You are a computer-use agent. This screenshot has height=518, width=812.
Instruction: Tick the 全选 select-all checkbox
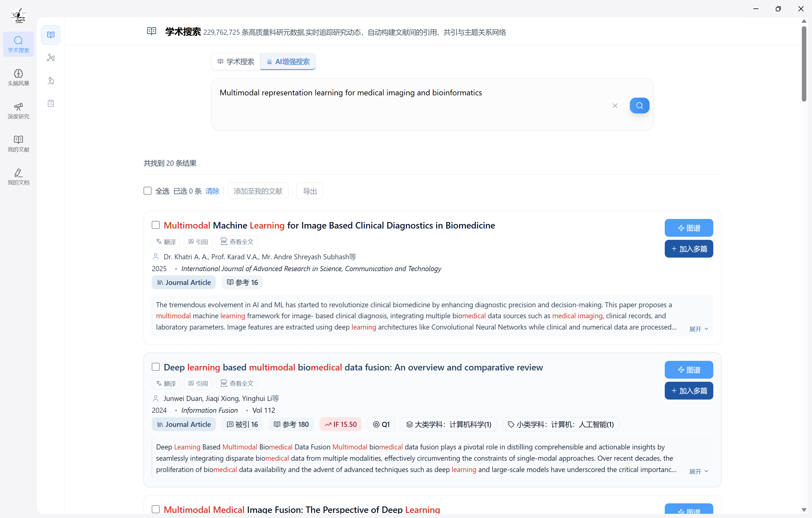pyautogui.click(x=147, y=191)
